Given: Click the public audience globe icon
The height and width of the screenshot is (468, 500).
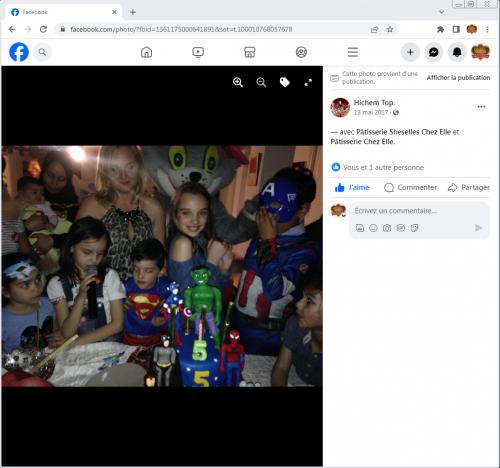Looking at the screenshot, I should coord(396,112).
